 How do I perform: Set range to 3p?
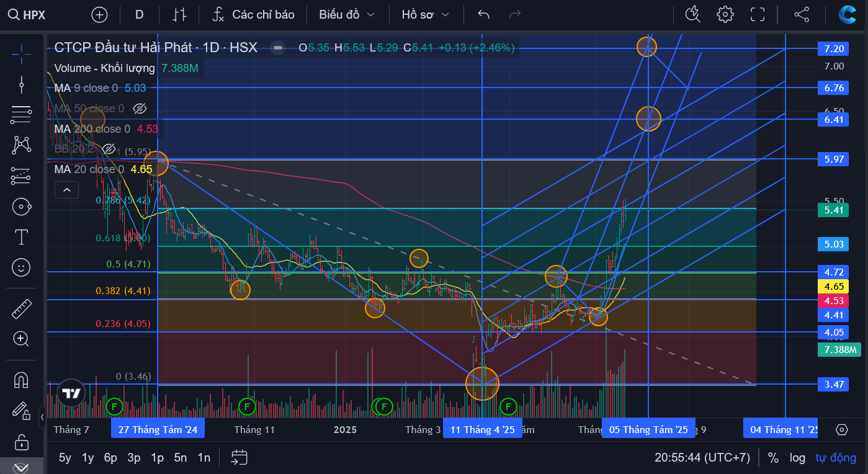coord(134,458)
